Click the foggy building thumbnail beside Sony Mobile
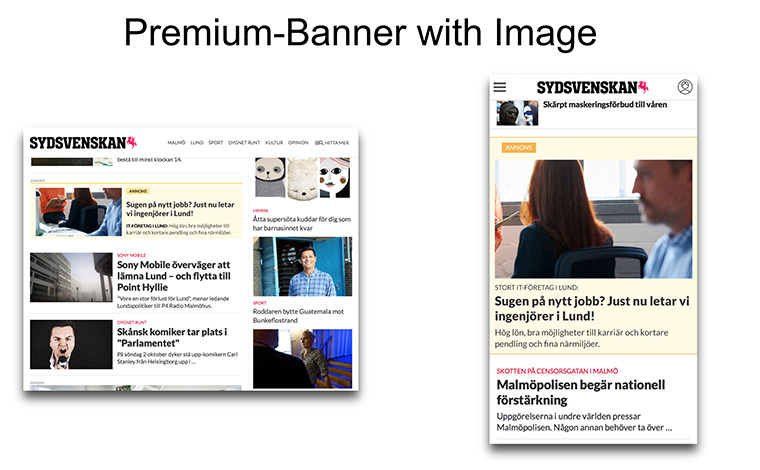The width and height of the screenshot is (760, 470). [71, 277]
